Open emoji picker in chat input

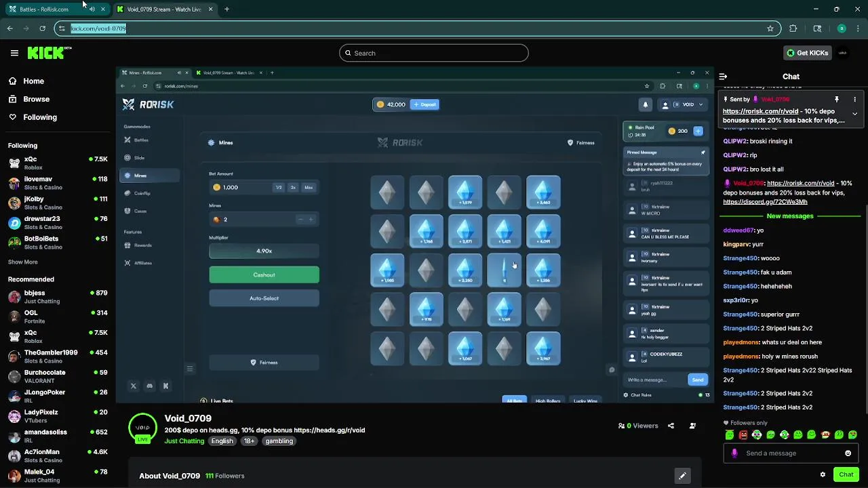[848, 453]
